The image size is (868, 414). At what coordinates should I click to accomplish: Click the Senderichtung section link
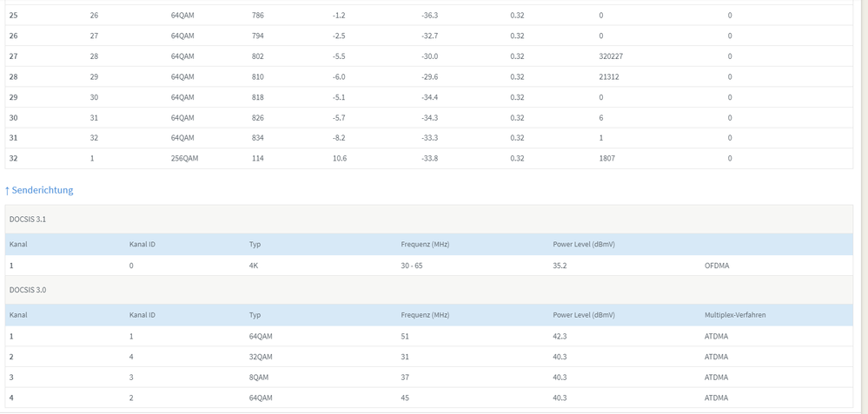[x=43, y=190]
